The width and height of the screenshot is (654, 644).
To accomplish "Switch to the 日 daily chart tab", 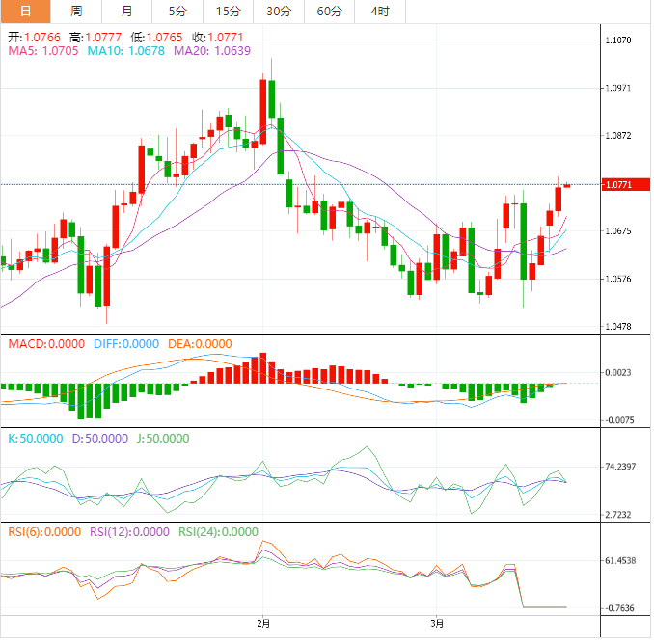I will coord(25,12).
